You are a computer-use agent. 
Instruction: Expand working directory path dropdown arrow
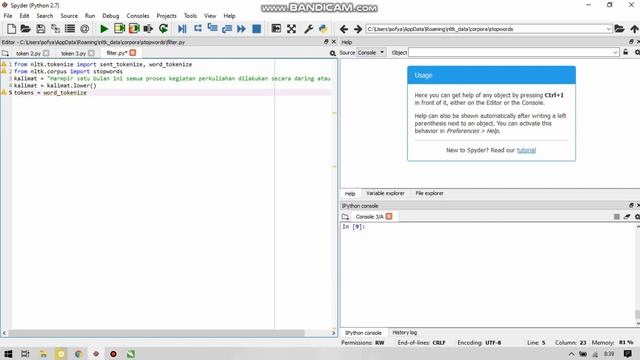coord(608,29)
